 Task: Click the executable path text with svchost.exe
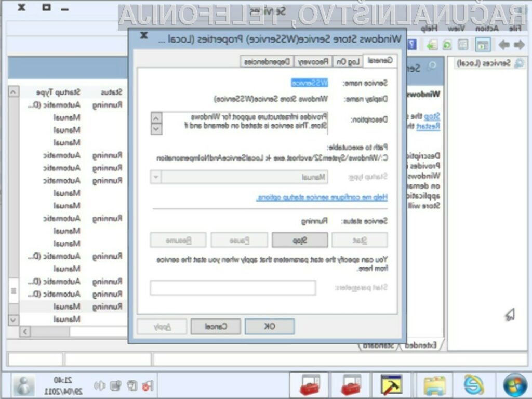tap(272, 158)
